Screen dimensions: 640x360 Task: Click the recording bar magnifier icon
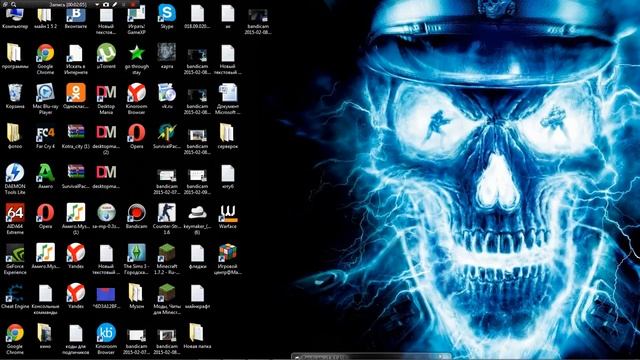[x=14, y=4]
